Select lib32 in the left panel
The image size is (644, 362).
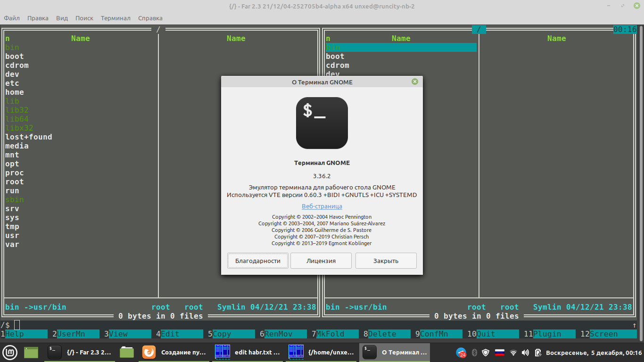click(17, 110)
